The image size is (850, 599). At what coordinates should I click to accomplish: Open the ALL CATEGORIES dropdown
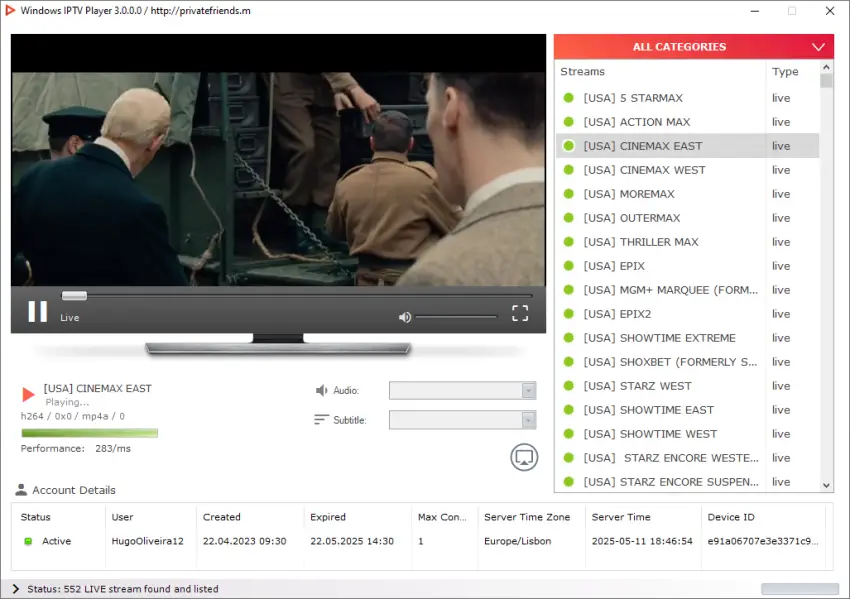[x=694, y=47]
